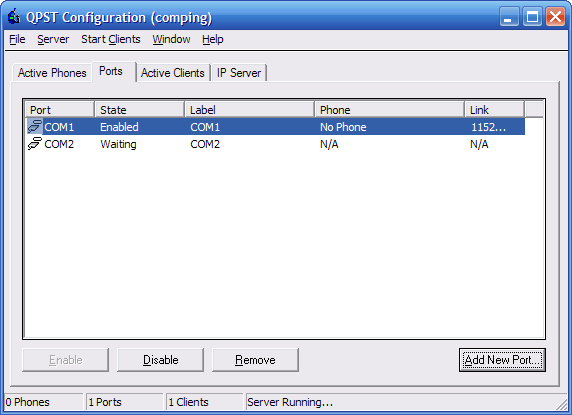Click the COM1 label cell

pyautogui.click(x=205, y=127)
